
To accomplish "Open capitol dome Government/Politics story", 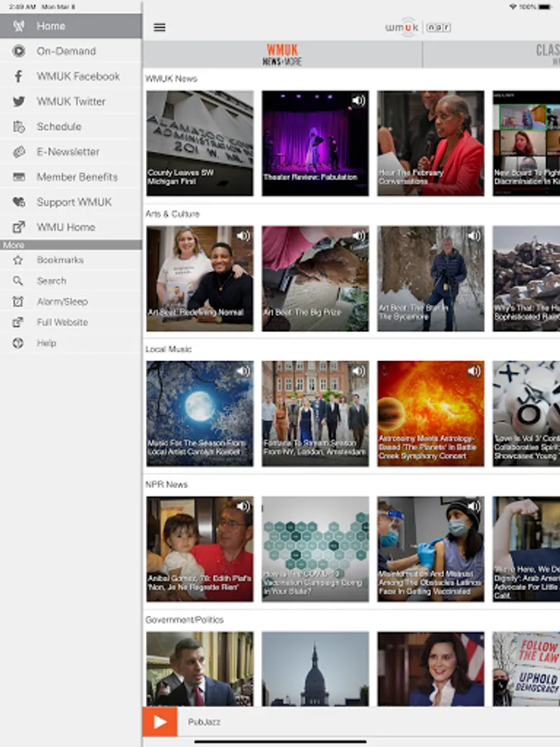I will click(x=315, y=669).
